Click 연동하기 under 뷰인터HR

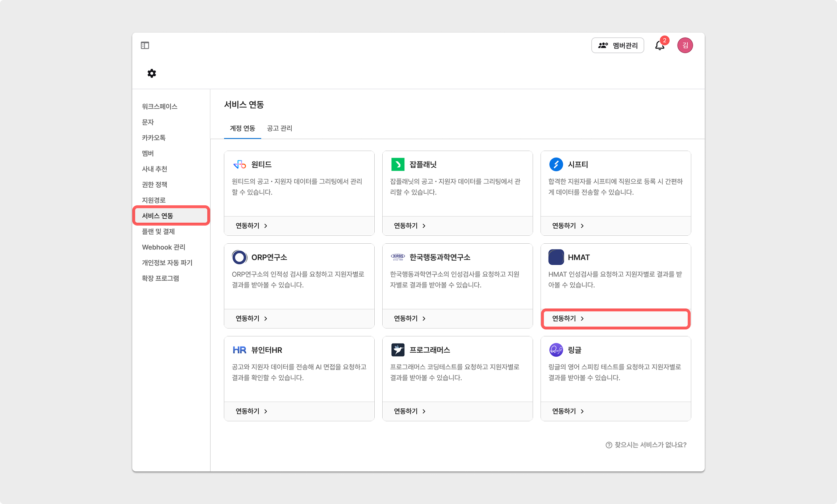pyautogui.click(x=251, y=411)
